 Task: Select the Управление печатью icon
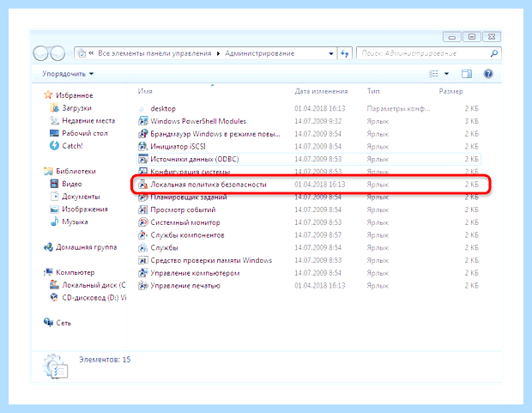pyautogui.click(x=142, y=286)
